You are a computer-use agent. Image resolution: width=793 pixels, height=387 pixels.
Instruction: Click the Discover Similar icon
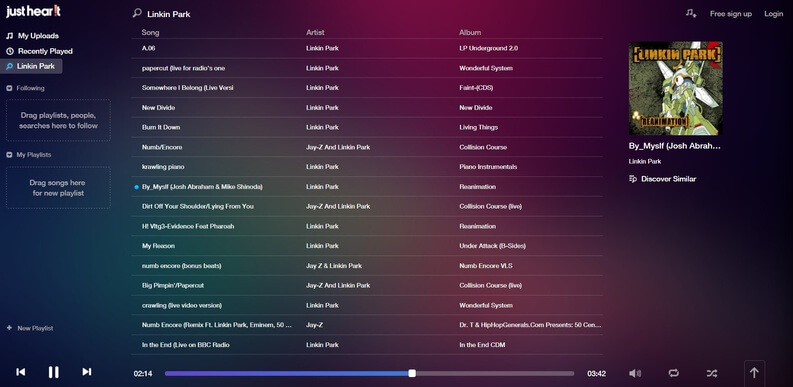point(633,179)
